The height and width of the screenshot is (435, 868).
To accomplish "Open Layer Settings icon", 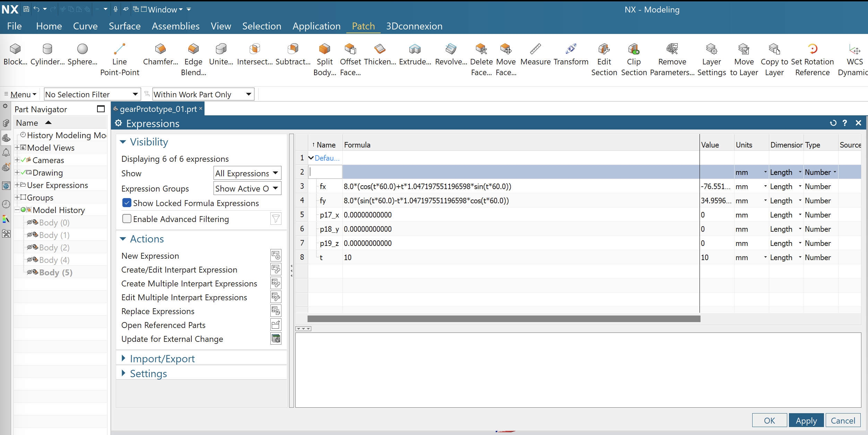I will pos(711,49).
